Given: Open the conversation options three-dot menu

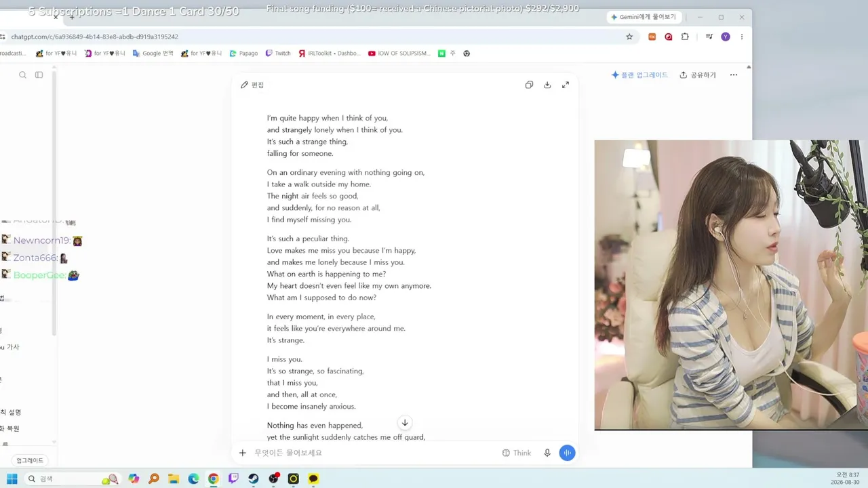Looking at the screenshot, I should (x=733, y=75).
